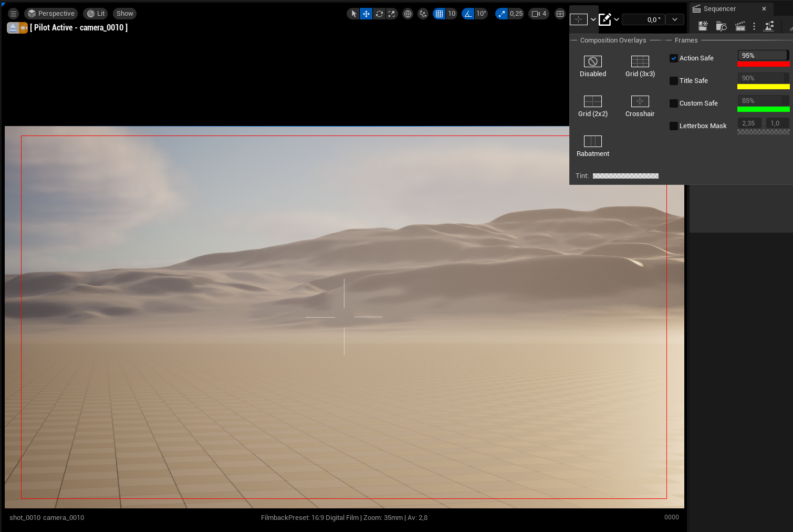The width and height of the screenshot is (793, 532).
Task: Open scale snap value 0,25
Action: click(x=516, y=14)
